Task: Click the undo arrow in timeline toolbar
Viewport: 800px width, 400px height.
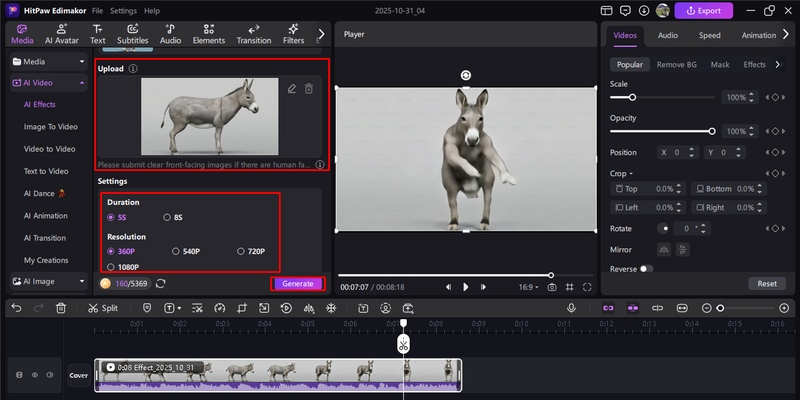Action: tap(16, 308)
